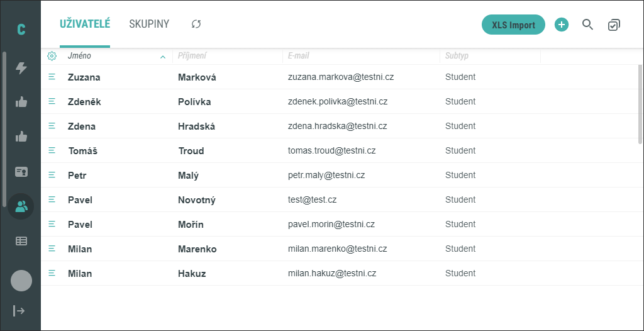Open search with the magnifier icon

(588, 25)
